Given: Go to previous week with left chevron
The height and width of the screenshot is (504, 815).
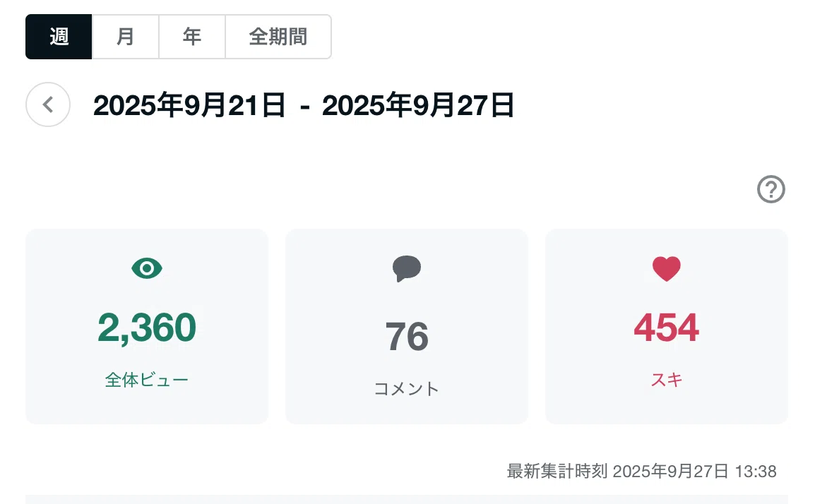Looking at the screenshot, I should coord(48,104).
